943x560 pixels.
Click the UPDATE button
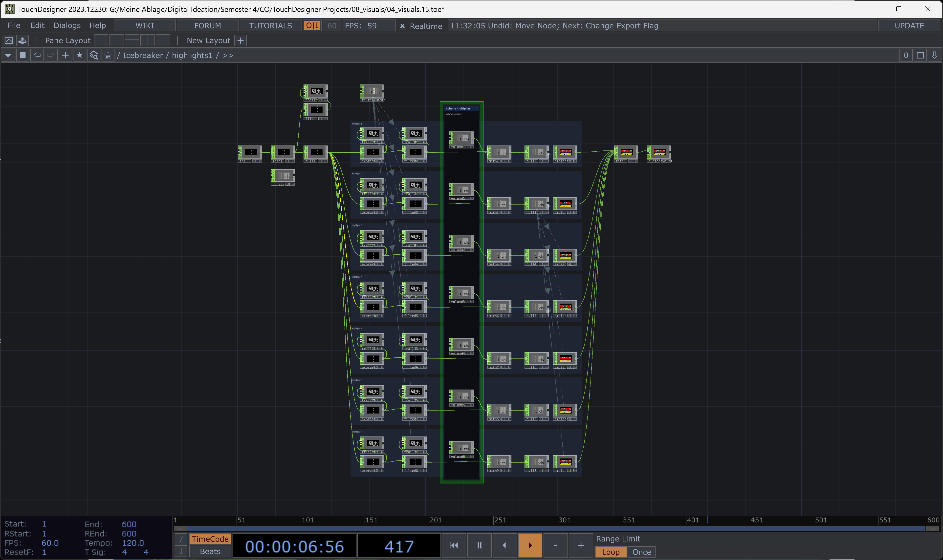point(909,26)
